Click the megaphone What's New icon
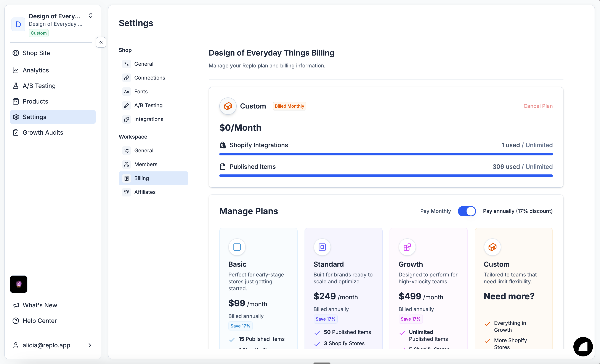 point(16,305)
